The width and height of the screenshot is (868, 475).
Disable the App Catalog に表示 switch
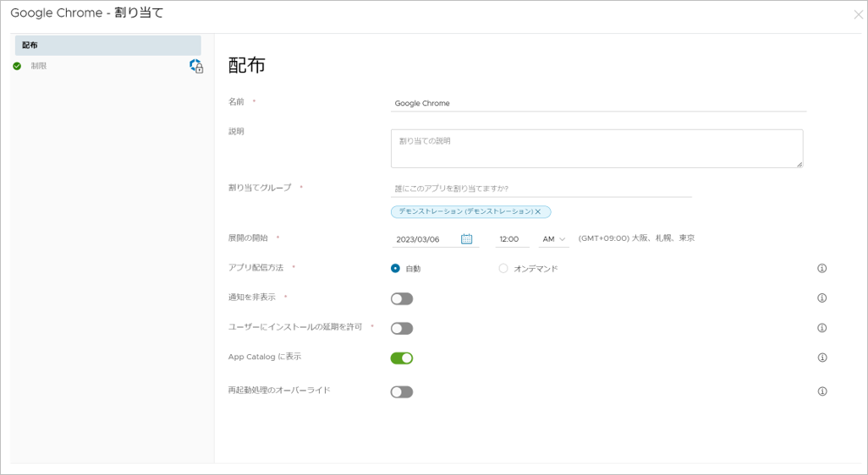[x=402, y=358]
